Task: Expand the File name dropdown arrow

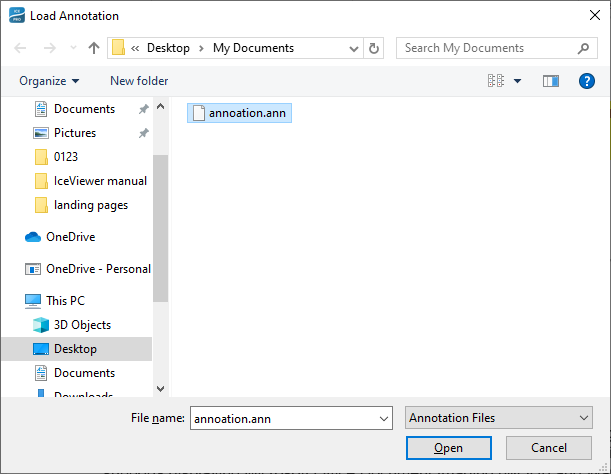Action: pyautogui.click(x=384, y=419)
